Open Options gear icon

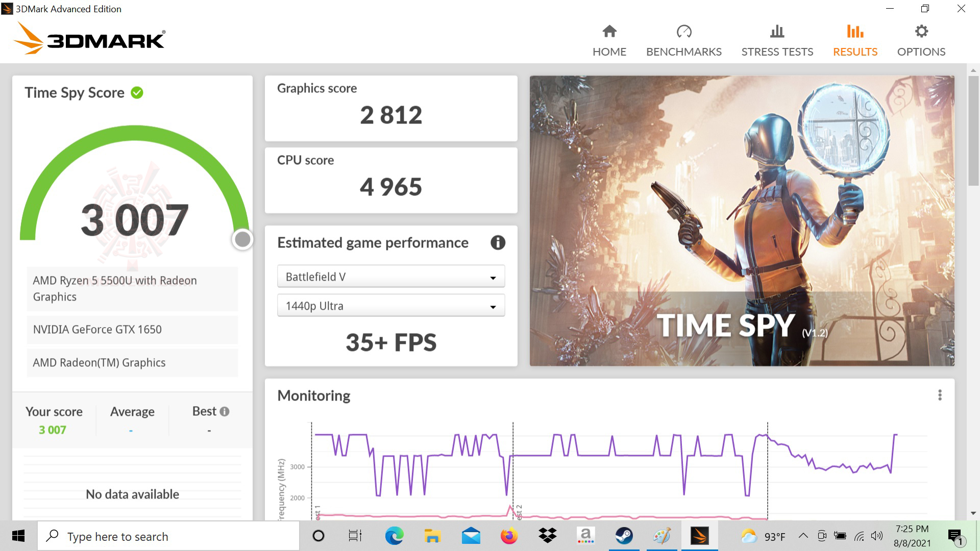pyautogui.click(x=921, y=32)
